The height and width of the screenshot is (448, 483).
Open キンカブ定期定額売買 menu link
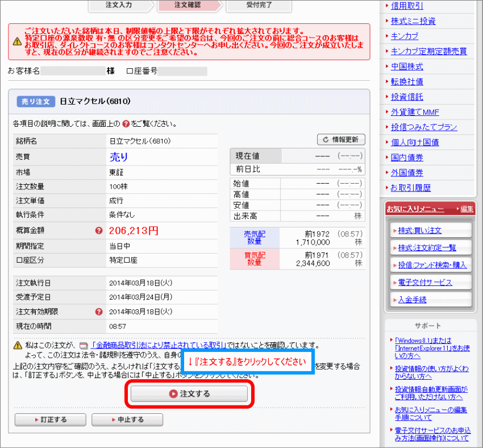pyautogui.click(x=429, y=51)
